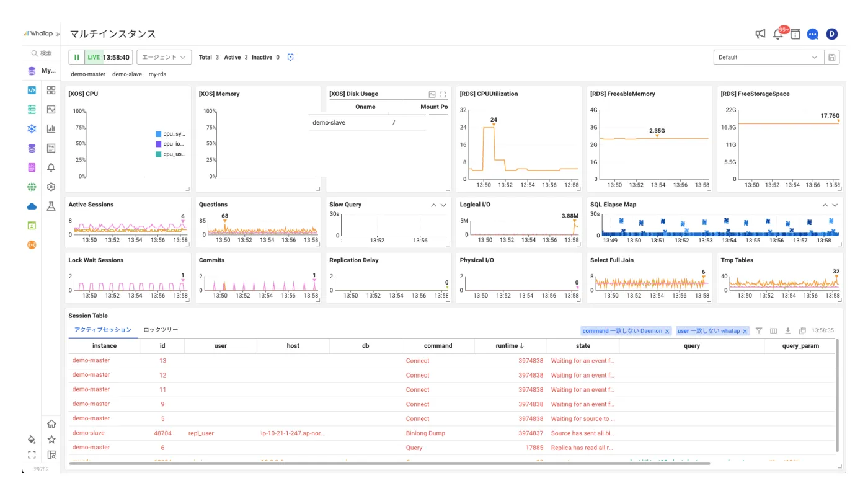Open the lab flask menu icon
The image size is (868, 496).
[x=51, y=206]
